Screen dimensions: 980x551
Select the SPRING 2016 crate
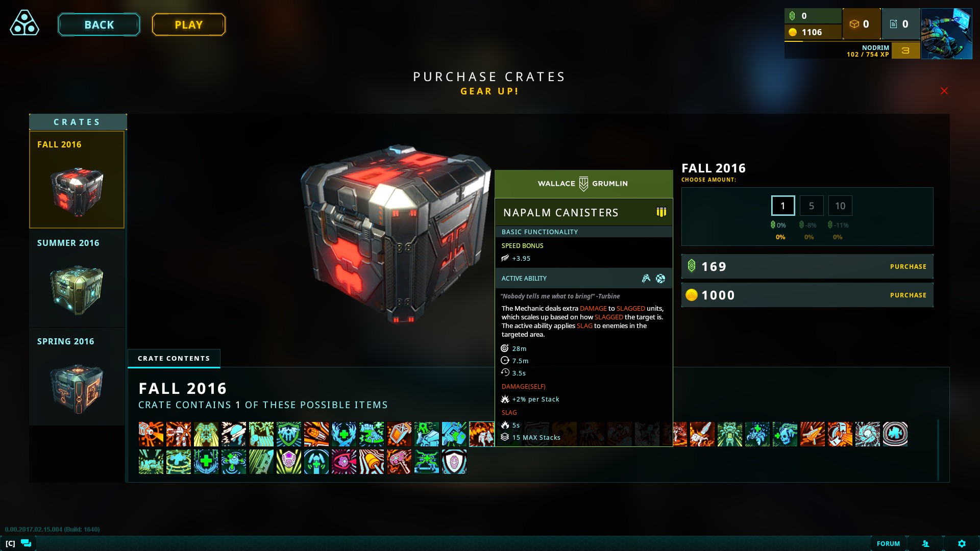click(77, 377)
